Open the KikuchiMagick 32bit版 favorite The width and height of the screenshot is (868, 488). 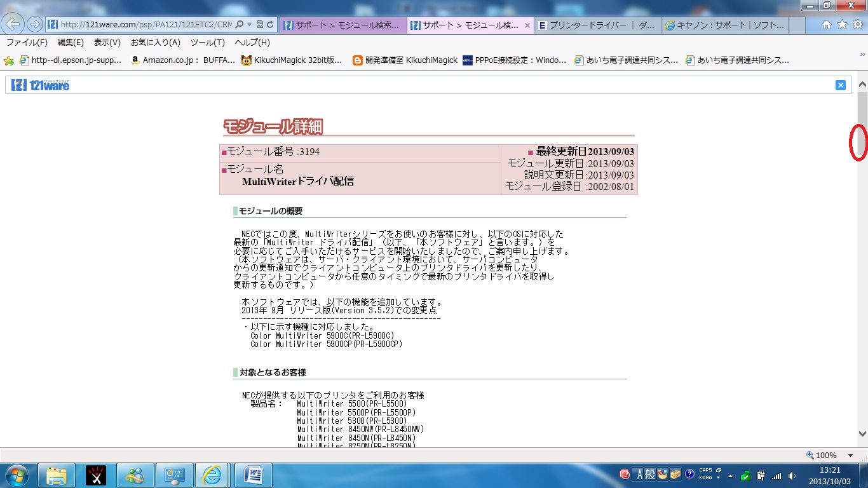292,60
